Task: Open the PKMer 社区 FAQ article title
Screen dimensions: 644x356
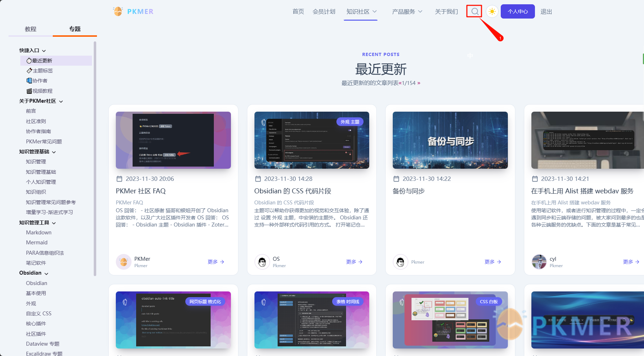Action: point(141,191)
